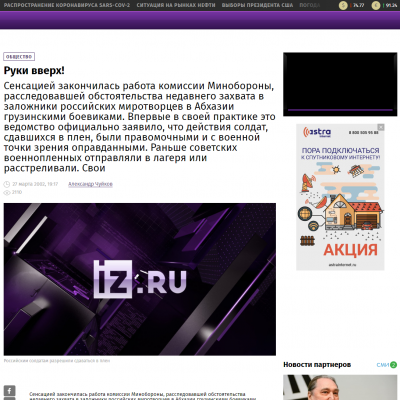Viewport: 400px width, 400px height.
Task: Click the eye views counter icon
Action: tap(7, 193)
